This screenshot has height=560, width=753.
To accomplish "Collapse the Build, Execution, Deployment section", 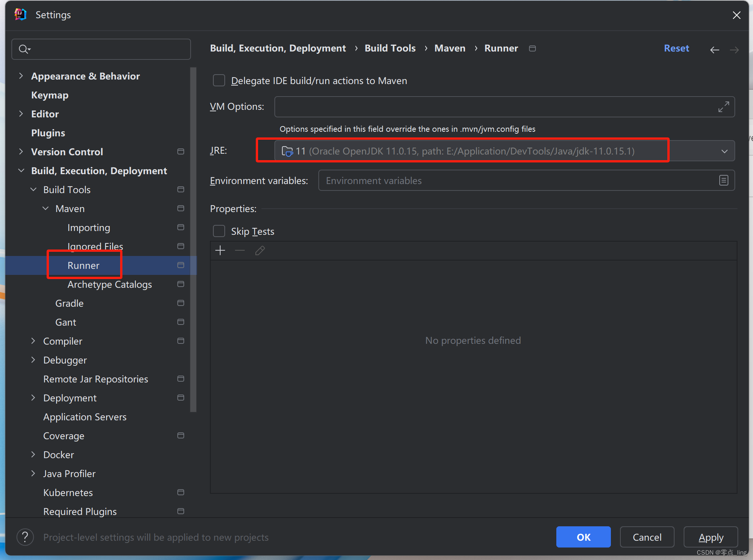I will pos(21,171).
